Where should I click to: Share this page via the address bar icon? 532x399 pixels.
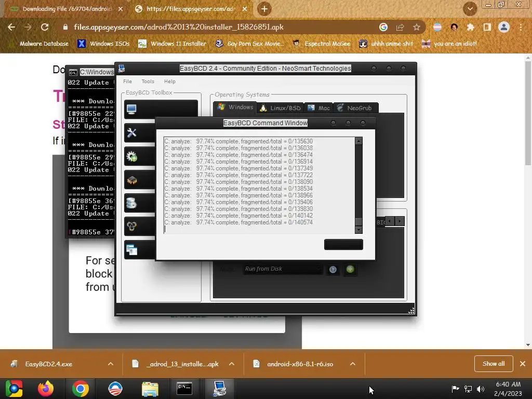pyautogui.click(x=400, y=27)
